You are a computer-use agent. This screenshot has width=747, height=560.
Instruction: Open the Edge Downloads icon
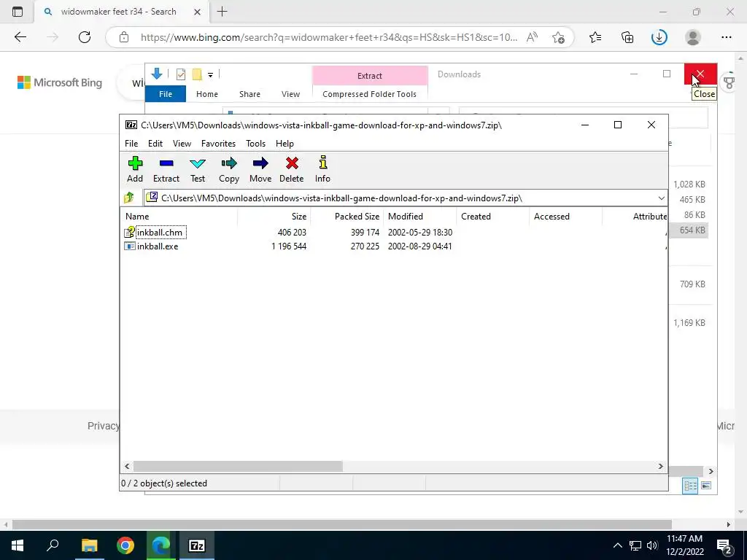click(x=659, y=37)
